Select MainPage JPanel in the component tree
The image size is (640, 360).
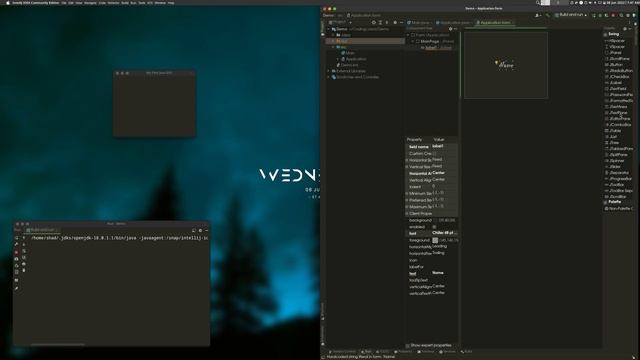pos(435,41)
